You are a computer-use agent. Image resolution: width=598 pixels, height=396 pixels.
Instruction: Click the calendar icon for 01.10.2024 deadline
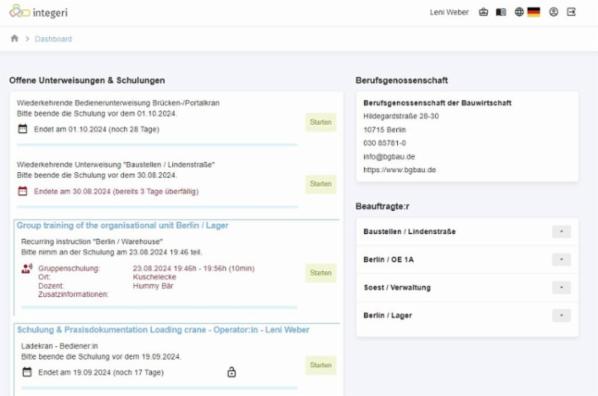tap(23, 129)
